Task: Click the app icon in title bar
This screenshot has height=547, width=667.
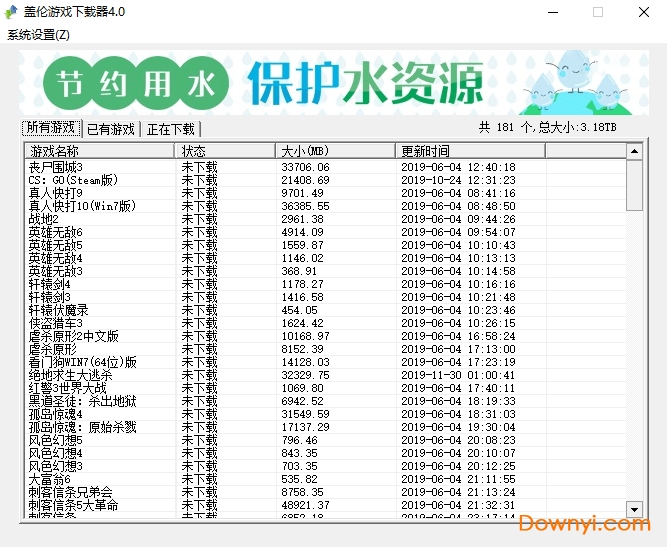Action: point(12,12)
